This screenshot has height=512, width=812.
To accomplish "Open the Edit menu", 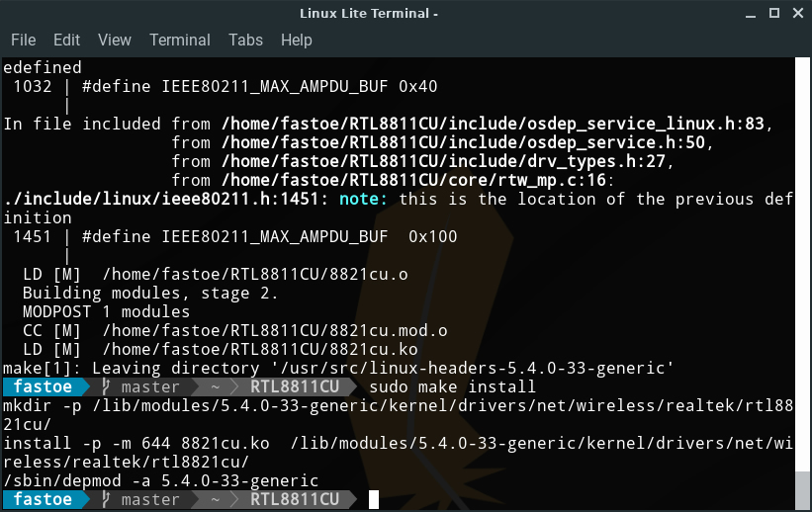I will (66, 40).
